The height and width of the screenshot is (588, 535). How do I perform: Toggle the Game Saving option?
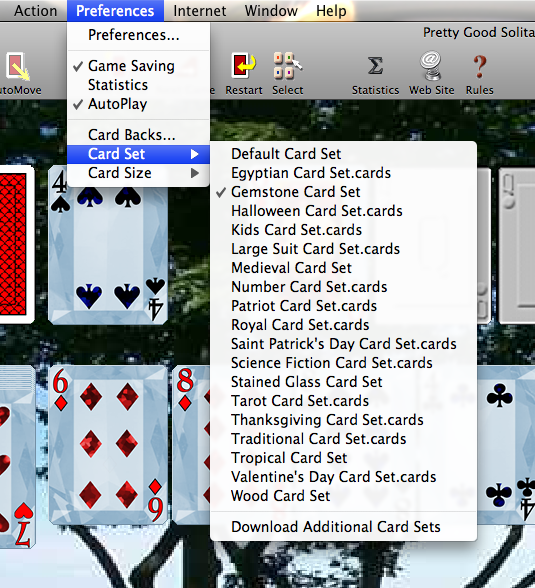[138, 66]
